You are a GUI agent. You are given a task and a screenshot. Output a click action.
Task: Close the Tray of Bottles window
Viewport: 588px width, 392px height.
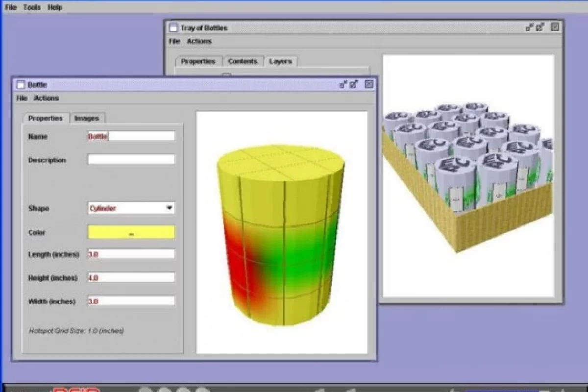tap(555, 27)
